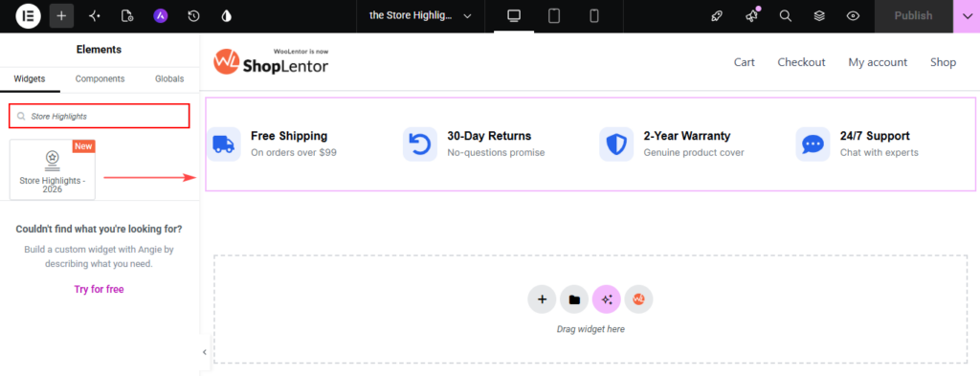The height and width of the screenshot is (376, 980).
Task: Open the My account menu link
Action: [878, 62]
